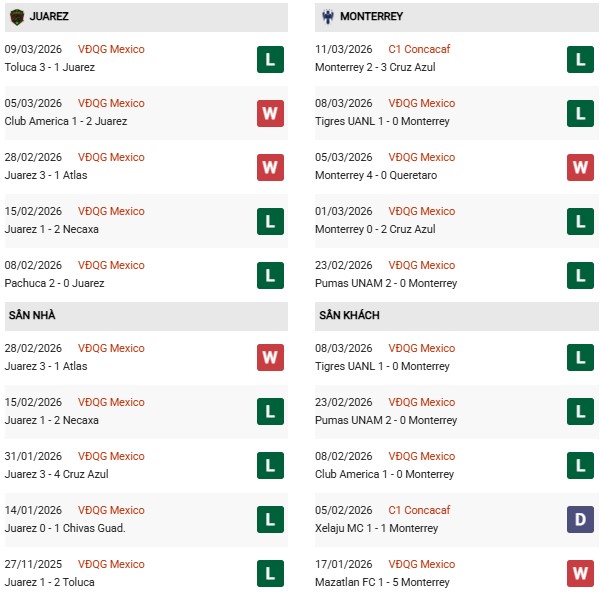This screenshot has width=600, height=595.
Task: Click W badge for Monterrey 4-0 Queretaro
Action: pos(580,167)
